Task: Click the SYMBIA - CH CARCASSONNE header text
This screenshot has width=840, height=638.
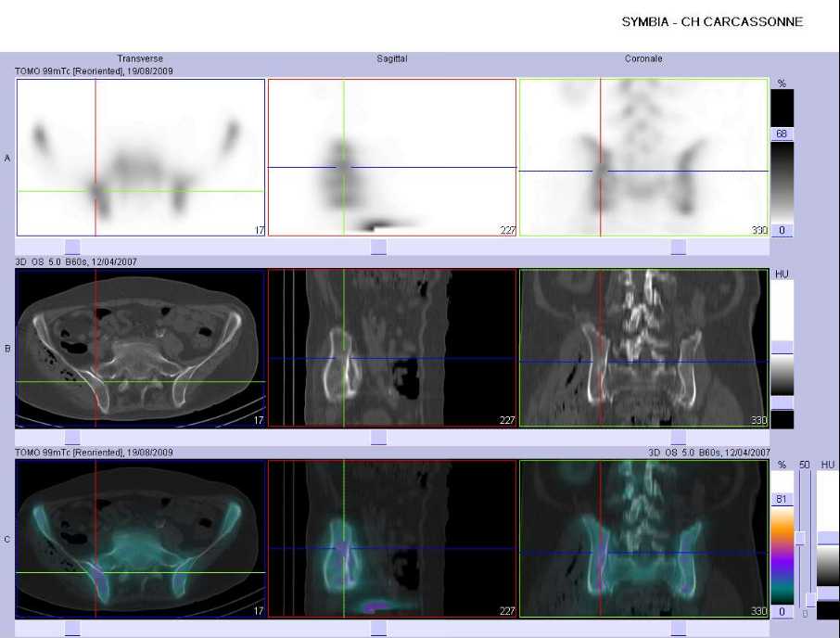Action: coord(712,22)
